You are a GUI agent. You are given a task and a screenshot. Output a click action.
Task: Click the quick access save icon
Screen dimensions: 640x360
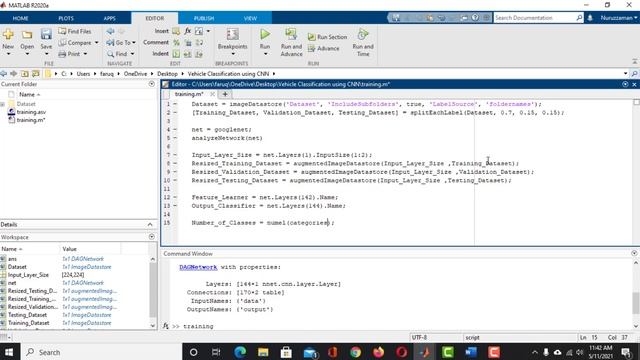(x=396, y=18)
